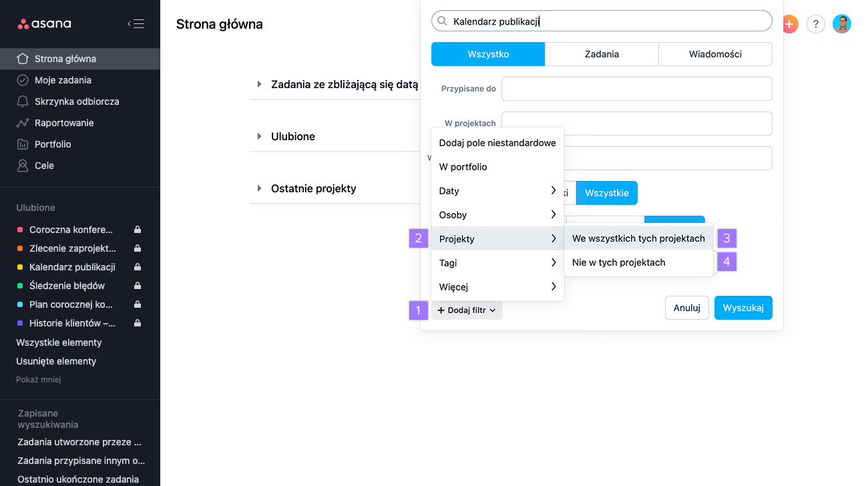868x486 pixels.
Task: Click the Anuluj button
Action: (687, 308)
